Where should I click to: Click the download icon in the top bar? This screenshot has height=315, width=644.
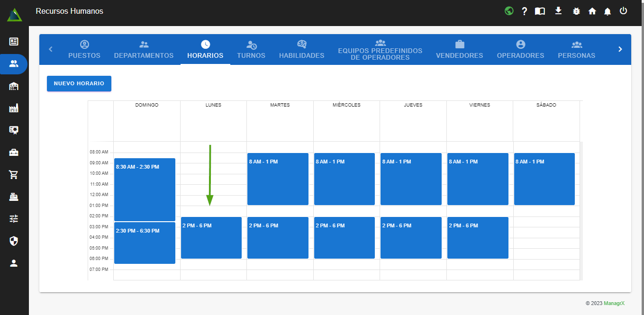(x=558, y=11)
